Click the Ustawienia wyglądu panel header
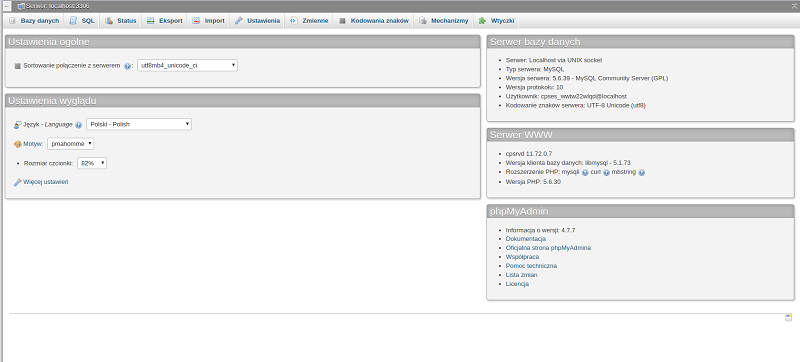Viewport: 800px width, 362px height. pyautogui.click(x=243, y=101)
